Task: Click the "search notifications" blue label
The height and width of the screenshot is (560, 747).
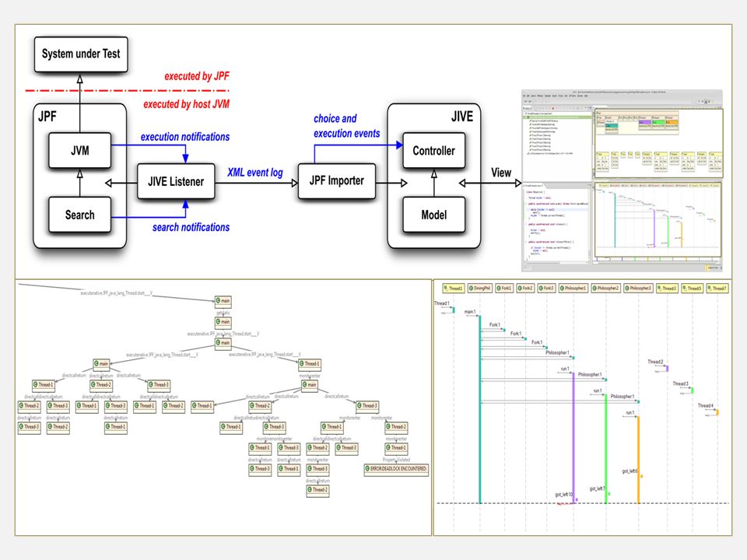Action: [x=191, y=227]
